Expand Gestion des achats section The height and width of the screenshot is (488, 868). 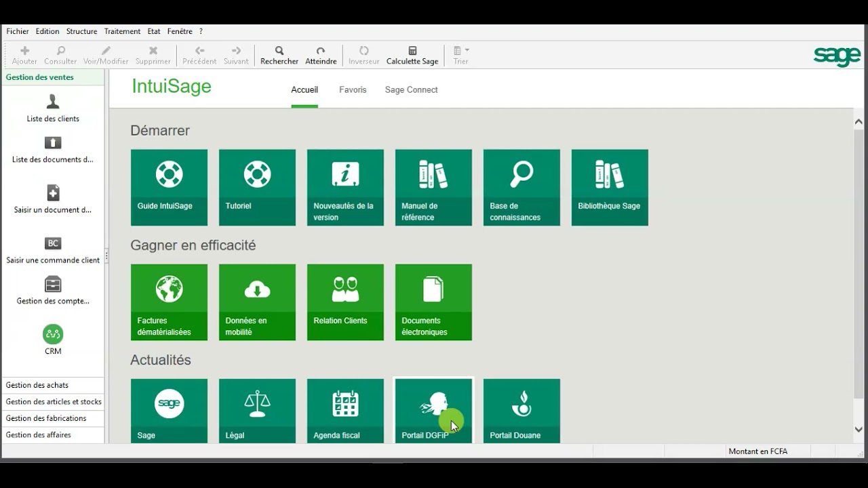[53, 385]
